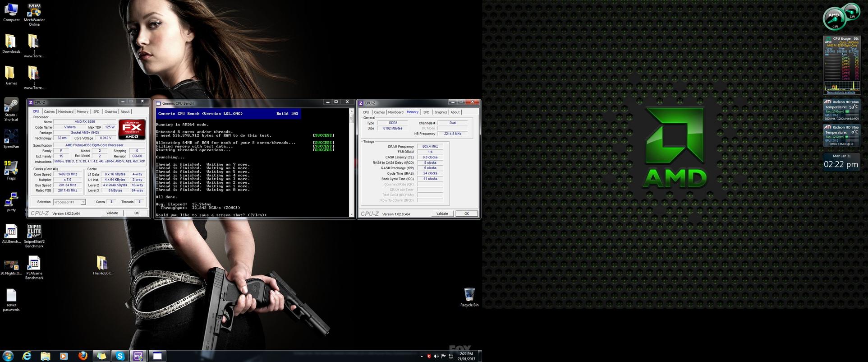868x362 pixels.
Task: Open the volume control in system tray
Action: [x=436, y=356]
